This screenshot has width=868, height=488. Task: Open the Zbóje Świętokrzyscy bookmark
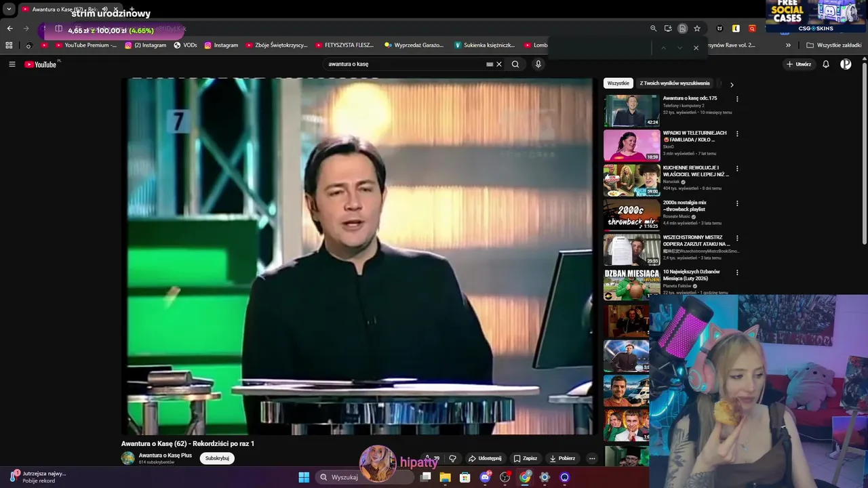pos(277,45)
